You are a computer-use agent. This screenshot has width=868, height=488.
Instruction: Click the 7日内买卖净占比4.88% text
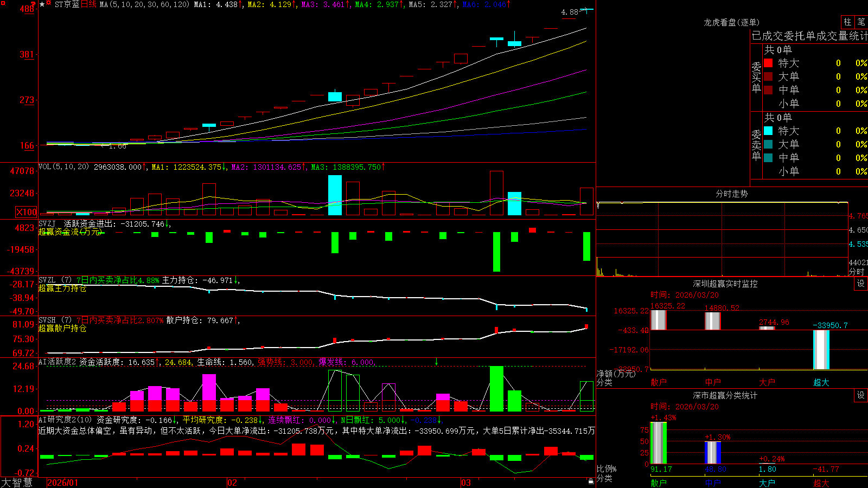click(118, 280)
